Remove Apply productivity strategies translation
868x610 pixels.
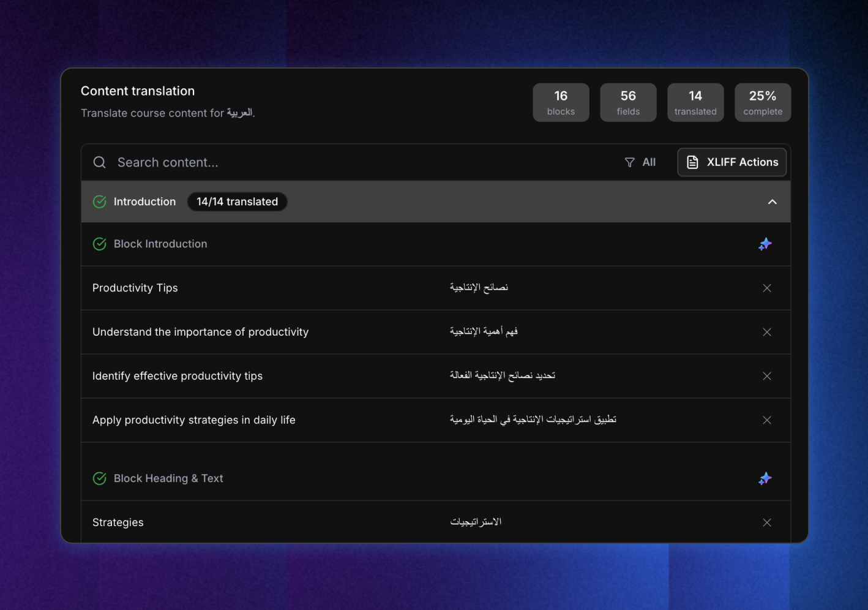pos(766,420)
